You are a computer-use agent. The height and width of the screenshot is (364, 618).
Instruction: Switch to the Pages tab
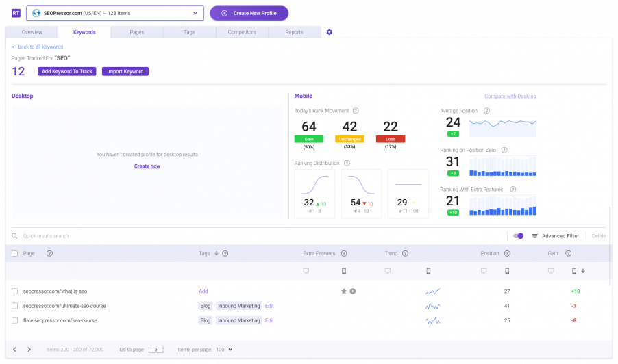[137, 32]
